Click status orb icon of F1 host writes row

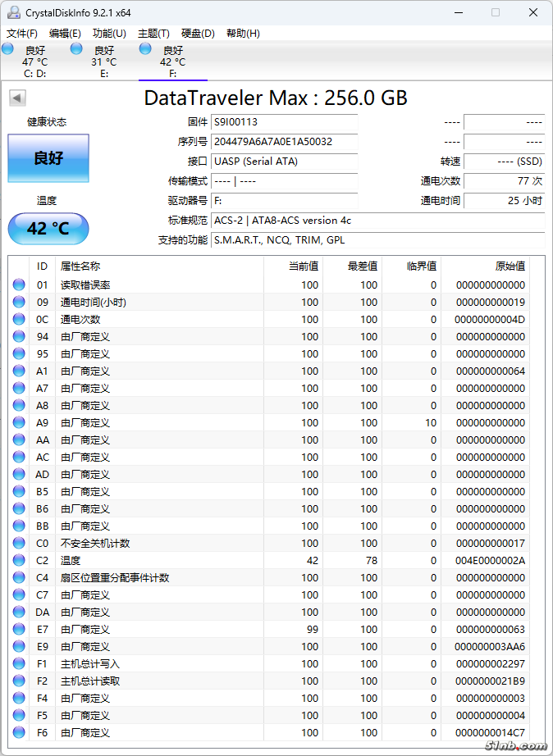point(19,664)
